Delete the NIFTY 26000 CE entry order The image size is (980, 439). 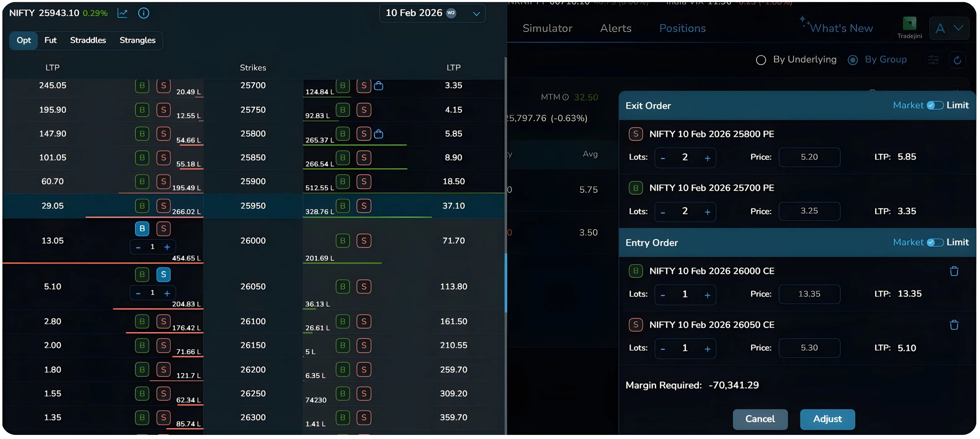click(x=954, y=271)
